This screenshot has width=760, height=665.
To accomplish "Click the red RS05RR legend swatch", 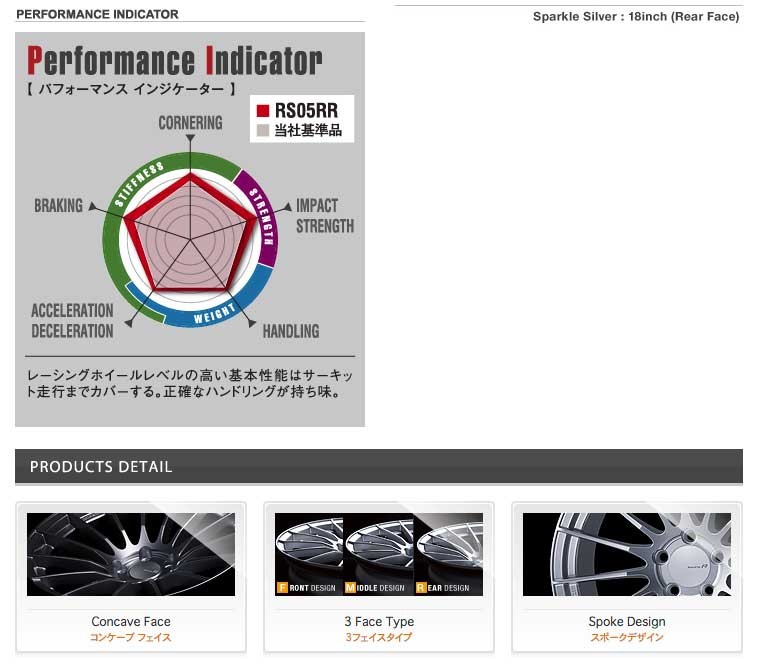I will tap(263, 111).
